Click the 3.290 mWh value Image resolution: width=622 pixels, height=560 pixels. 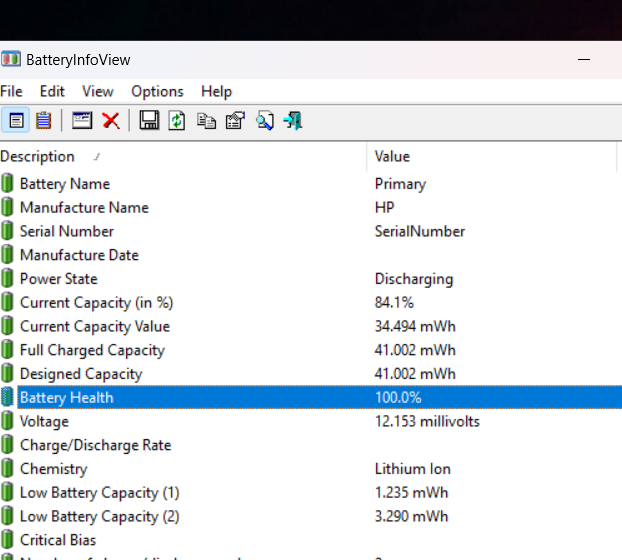point(411,516)
